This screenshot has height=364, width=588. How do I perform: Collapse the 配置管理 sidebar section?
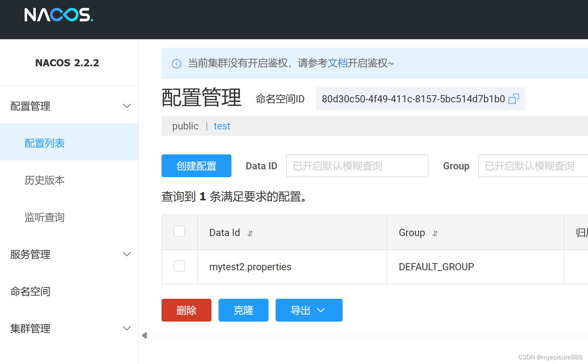[127, 106]
